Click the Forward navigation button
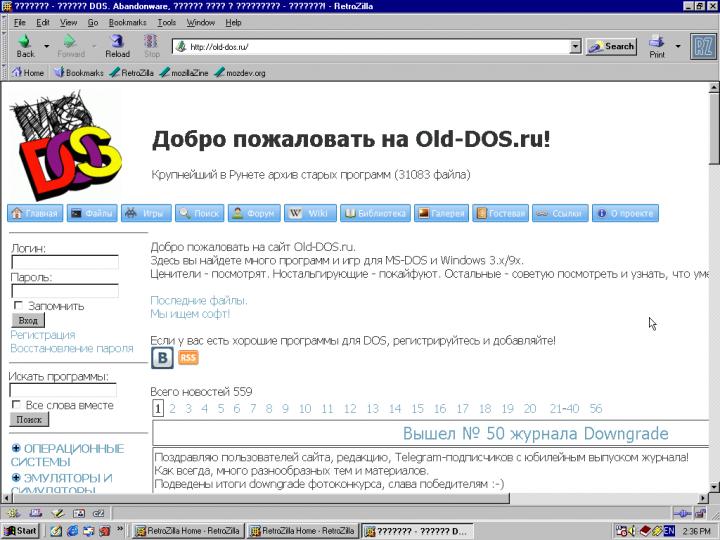 point(71,46)
